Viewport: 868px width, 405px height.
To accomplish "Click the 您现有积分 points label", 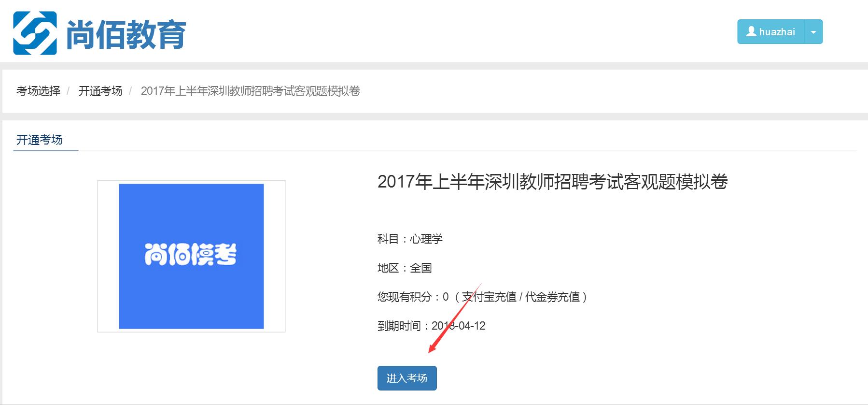I will coord(404,297).
